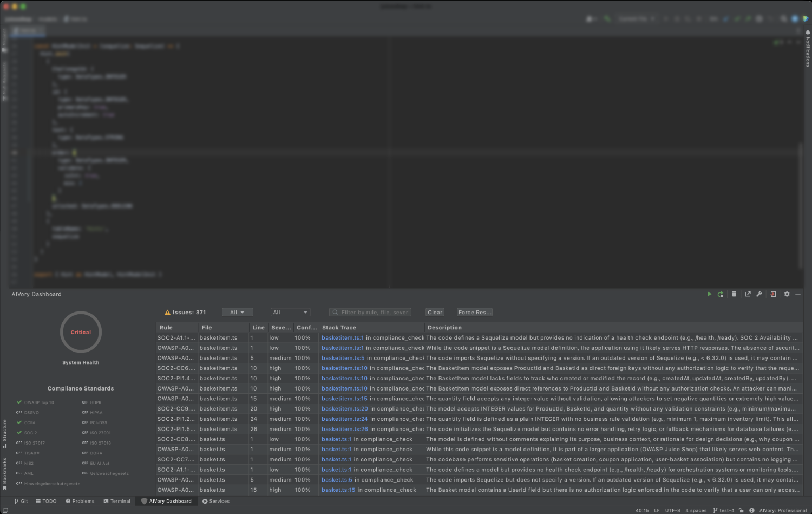Click the colorful plugin icon in top toolbar
Screen dimensions: 812x514
[806, 19]
